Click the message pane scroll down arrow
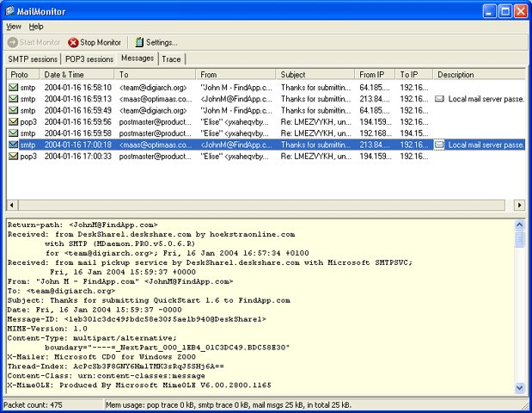 [x=519, y=387]
